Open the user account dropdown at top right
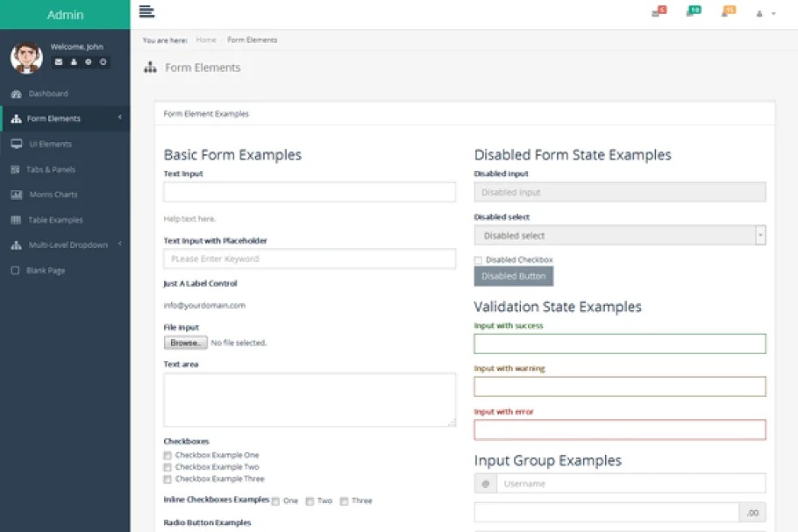The height and width of the screenshot is (532, 798). tap(766, 14)
